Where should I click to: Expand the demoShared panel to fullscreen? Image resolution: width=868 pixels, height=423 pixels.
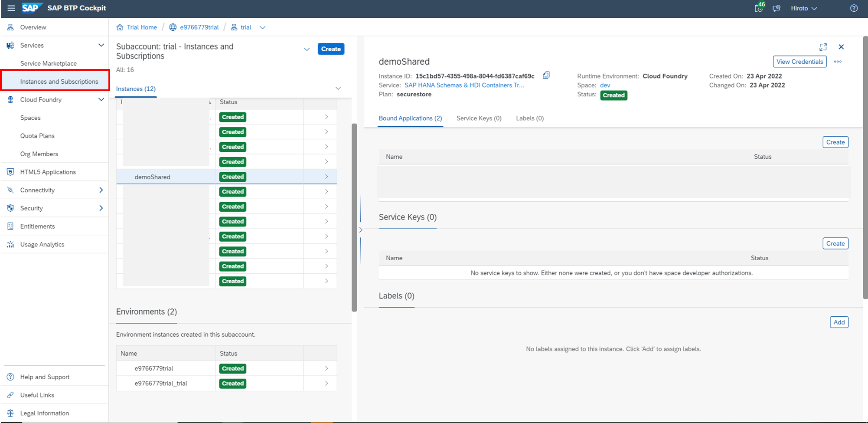click(823, 47)
